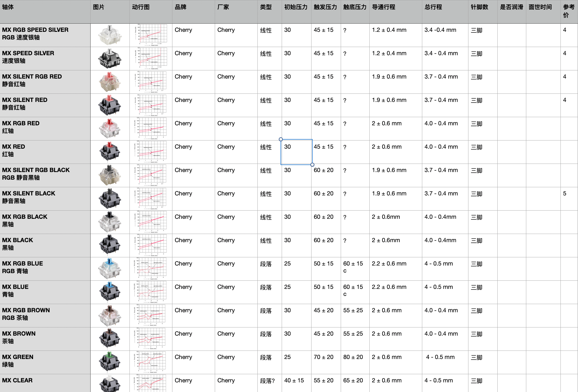Image resolution: width=578 pixels, height=392 pixels.
Task: Click the bottom-right selection handle of selected cell
Action: coord(312,165)
